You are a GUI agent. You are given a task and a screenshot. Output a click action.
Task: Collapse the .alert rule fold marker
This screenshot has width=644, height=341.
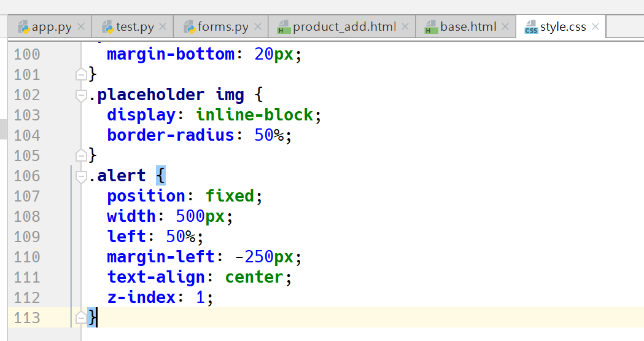tap(81, 177)
